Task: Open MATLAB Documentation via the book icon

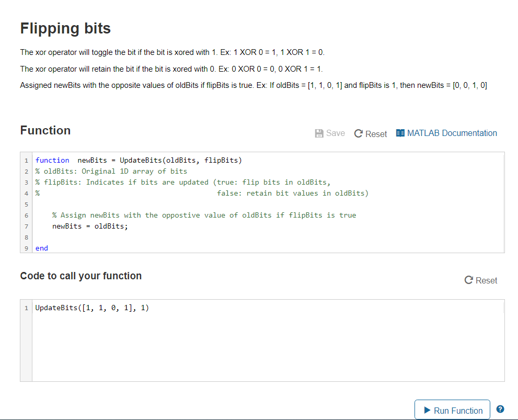Action: [400, 133]
